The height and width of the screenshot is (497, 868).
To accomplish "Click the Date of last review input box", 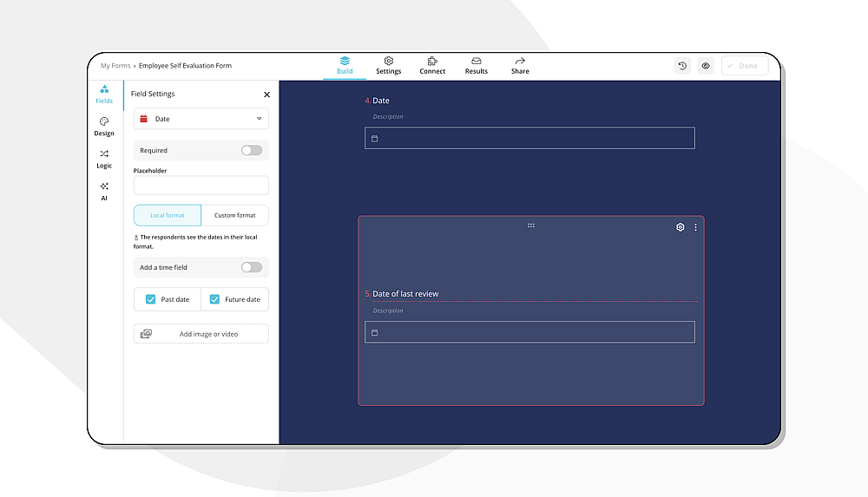I will (x=529, y=332).
